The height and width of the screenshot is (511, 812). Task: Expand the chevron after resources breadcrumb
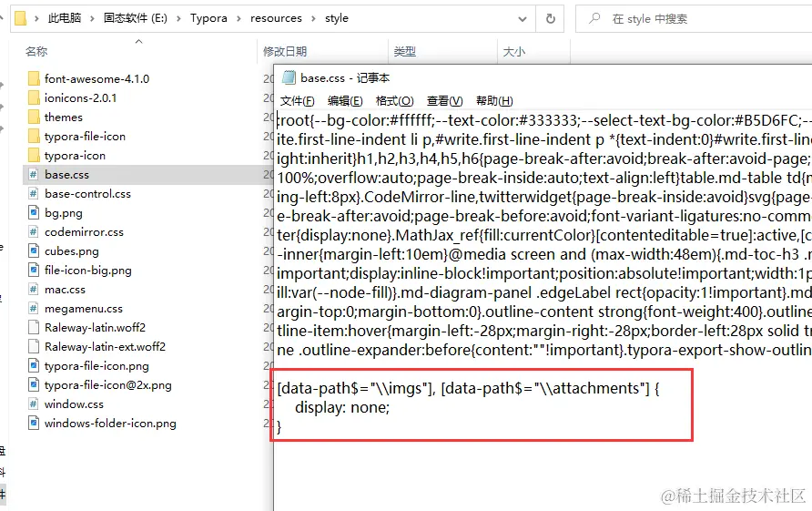tap(313, 18)
